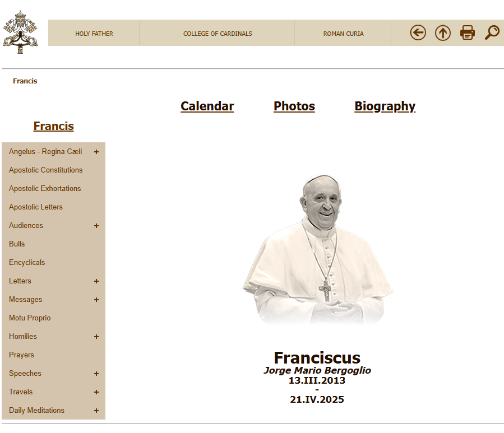Image resolution: width=504 pixels, height=433 pixels.
Task: Select College of Cardinals from the top bar
Action: (217, 33)
